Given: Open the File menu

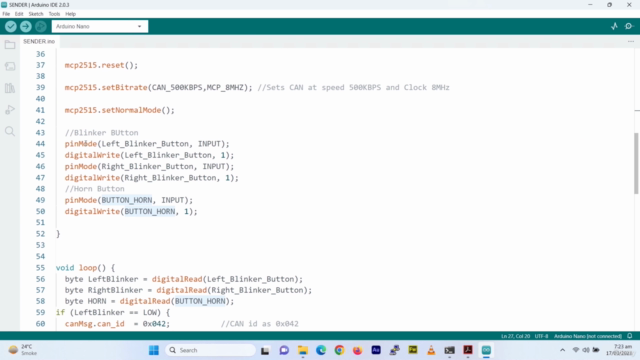Looking at the screenshot, I should (x=6, y=14).
